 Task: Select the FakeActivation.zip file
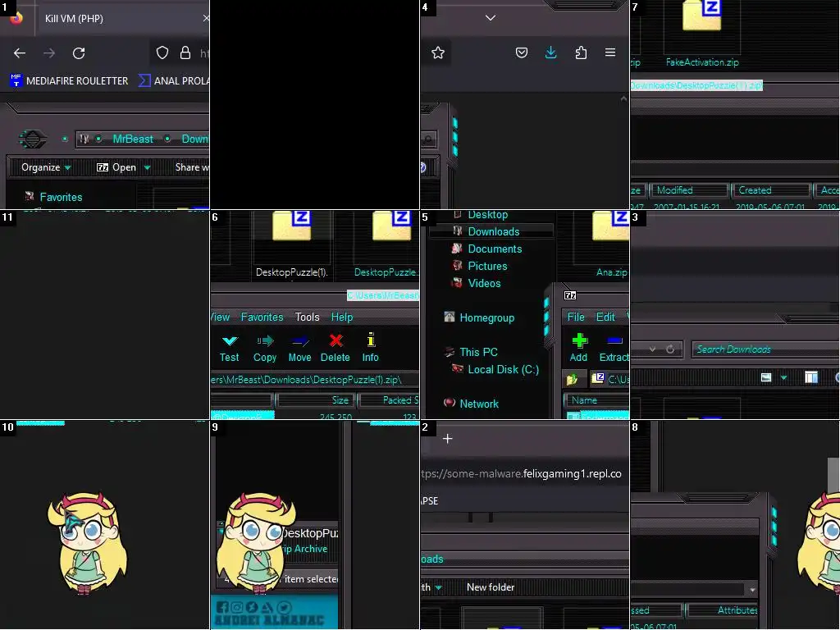[702, 32]
